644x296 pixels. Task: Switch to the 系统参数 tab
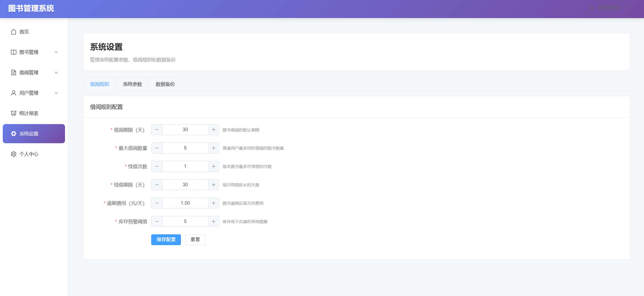click(133, 84)
